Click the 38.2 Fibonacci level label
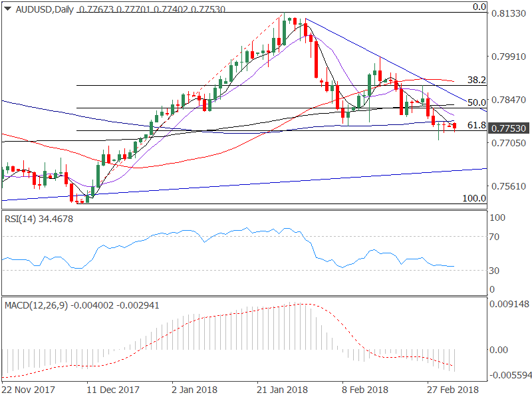 tap(477, 80)
